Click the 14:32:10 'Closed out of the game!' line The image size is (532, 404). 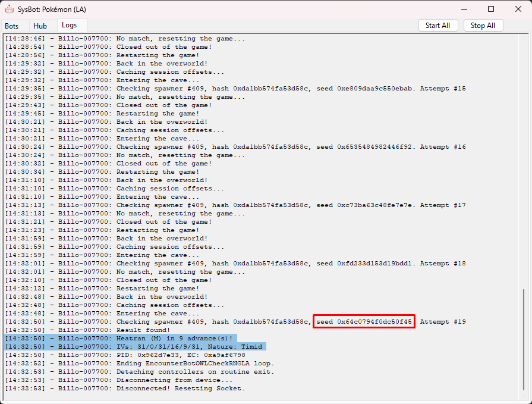point(108,280)
